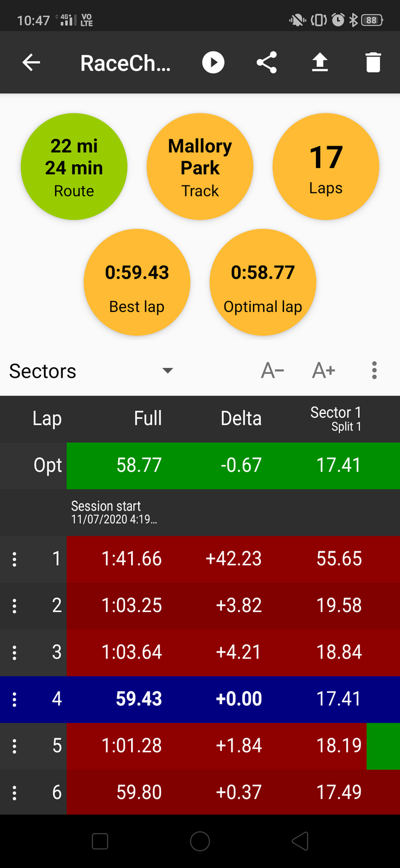
Task: Delete session with trash icon
Action: click(373, 63)
